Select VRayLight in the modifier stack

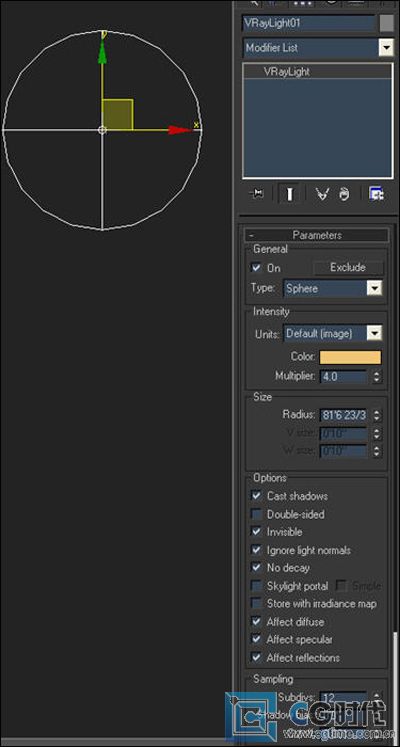[x=287, y=71]
